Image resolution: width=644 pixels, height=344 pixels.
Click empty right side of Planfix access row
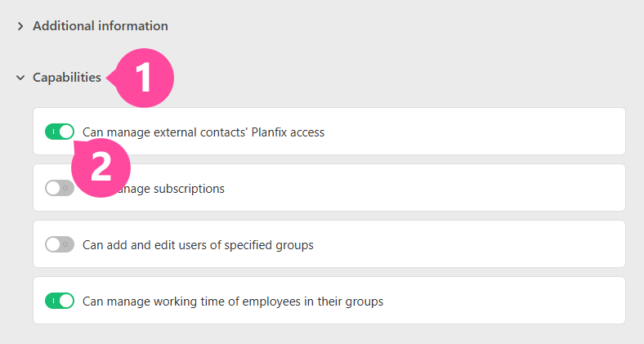click(x=490, y=132)
